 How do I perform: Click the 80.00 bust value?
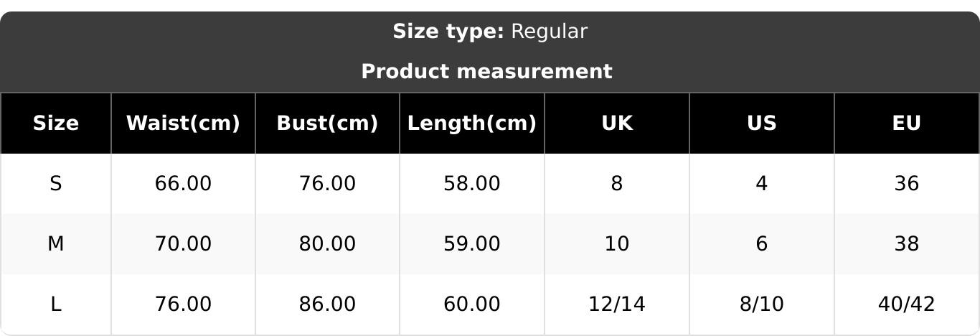pos(327,244)
